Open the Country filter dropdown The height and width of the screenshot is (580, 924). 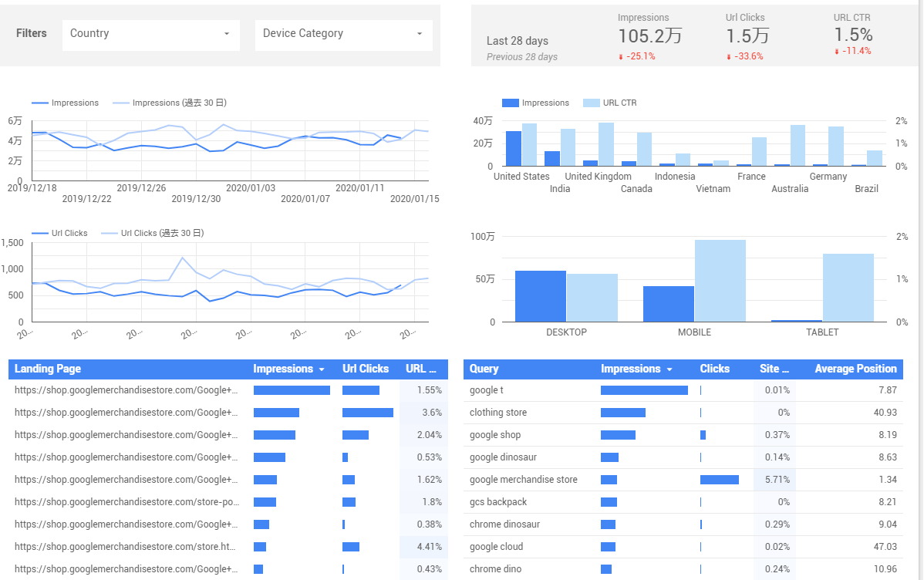[x=151, y=34]
